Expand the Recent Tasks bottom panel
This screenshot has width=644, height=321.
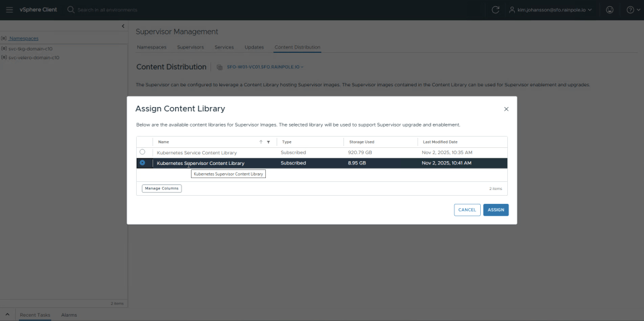coord(7,314)
